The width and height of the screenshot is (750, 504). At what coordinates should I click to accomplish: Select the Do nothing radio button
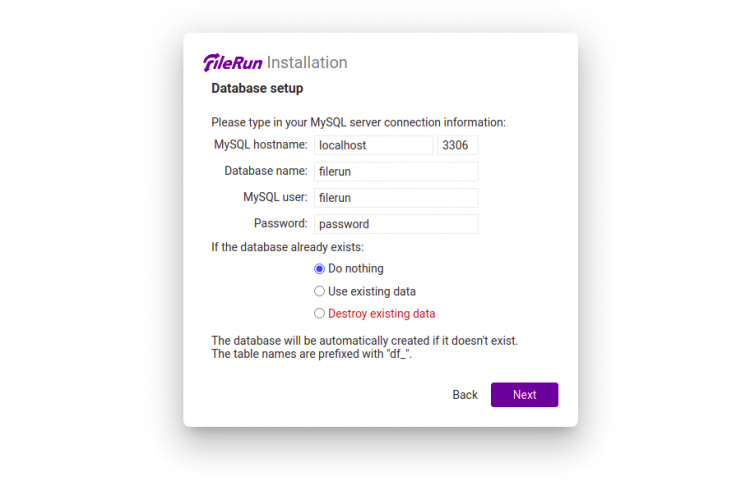[320, 269]
